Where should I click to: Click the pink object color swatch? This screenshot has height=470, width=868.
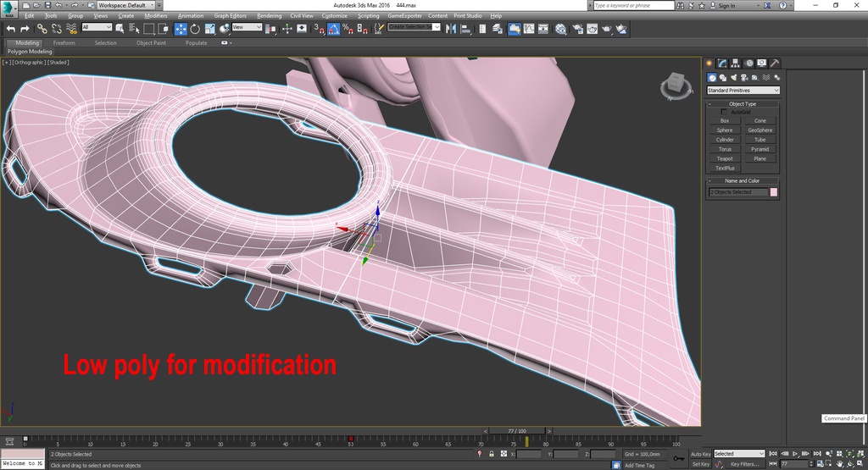(x=773, y=192)
